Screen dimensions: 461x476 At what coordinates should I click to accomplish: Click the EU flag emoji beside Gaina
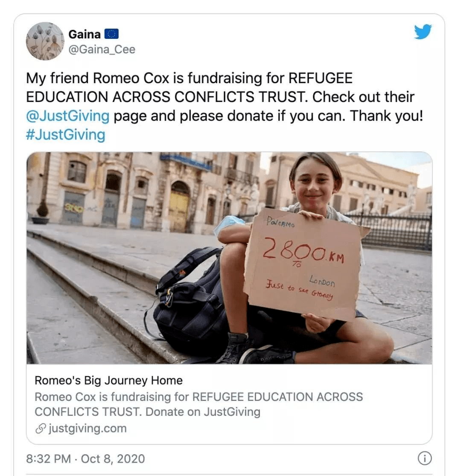(x=111, y=34)
